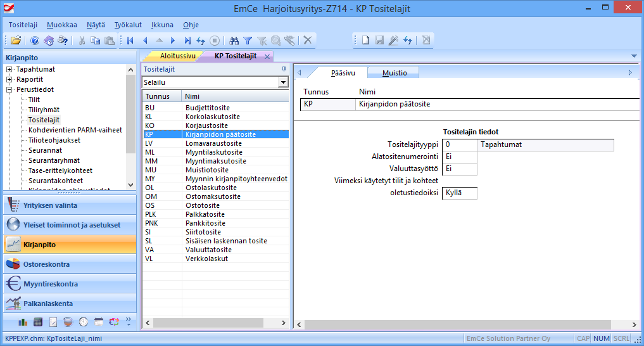The height and width of the screenshot is (346, 644).
Task: Click the copy icon in toolbar
Action: (x=95, y=41)
